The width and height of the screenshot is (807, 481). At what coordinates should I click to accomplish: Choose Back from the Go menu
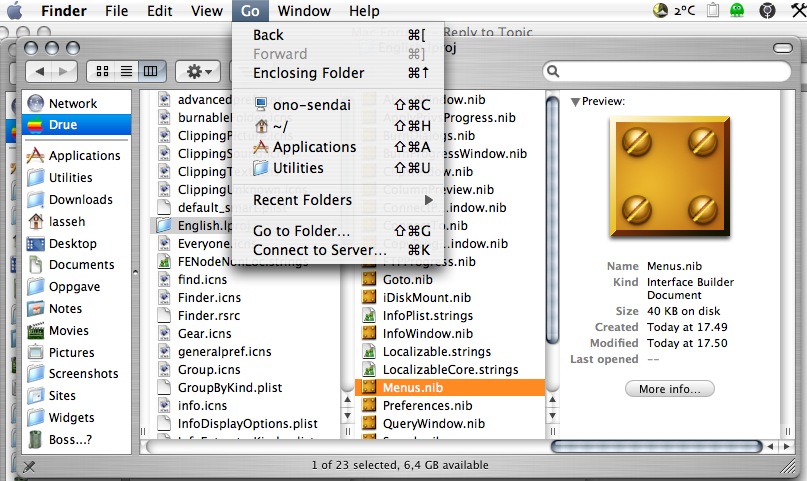tap(338, 35)
